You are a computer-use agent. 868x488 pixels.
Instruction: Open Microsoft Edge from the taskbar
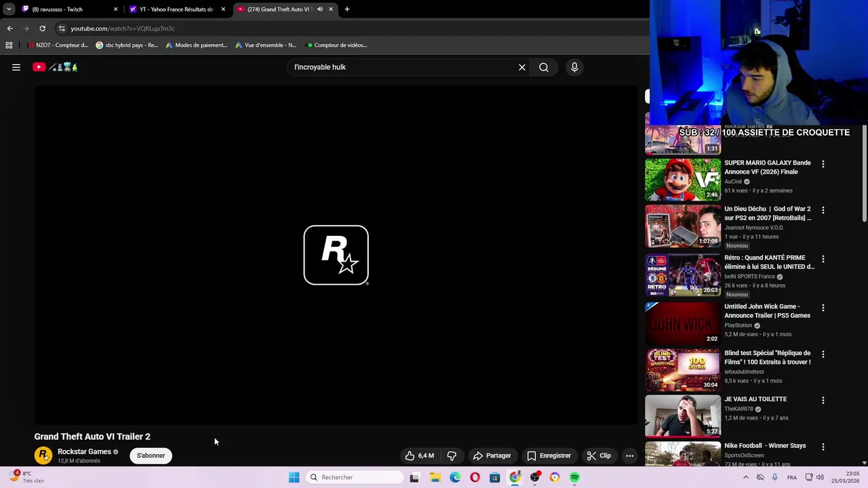[455, 477]
